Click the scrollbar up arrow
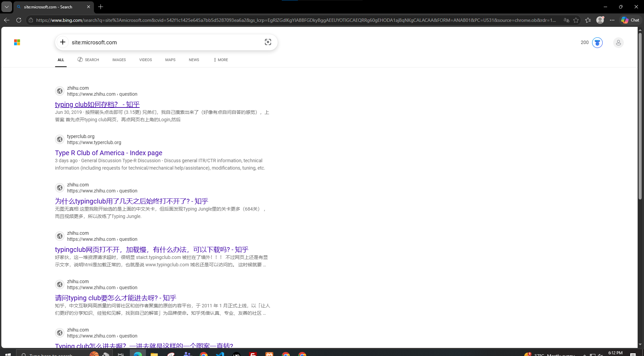The height and width of the screenshot is (356, 644). pyautogui.click(x=640, y=30)
